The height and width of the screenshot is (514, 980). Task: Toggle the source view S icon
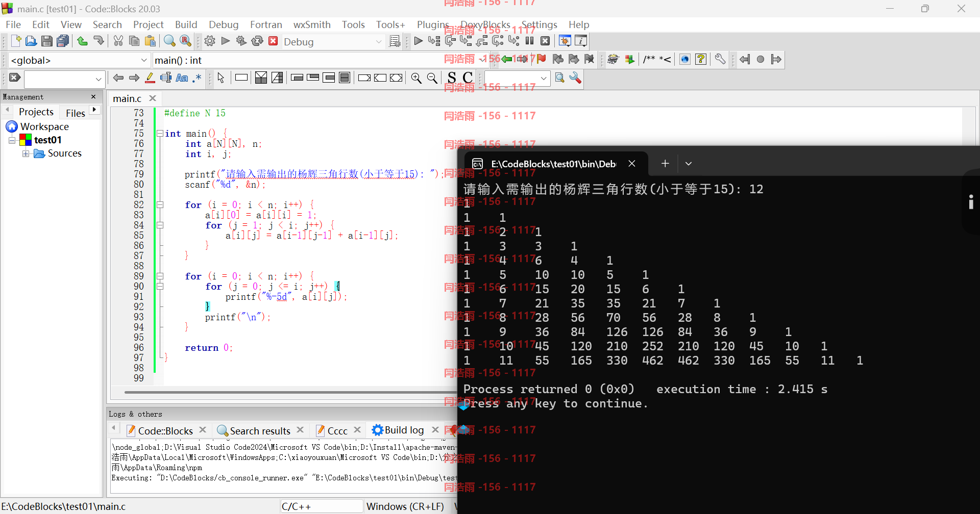coord(452,78)
